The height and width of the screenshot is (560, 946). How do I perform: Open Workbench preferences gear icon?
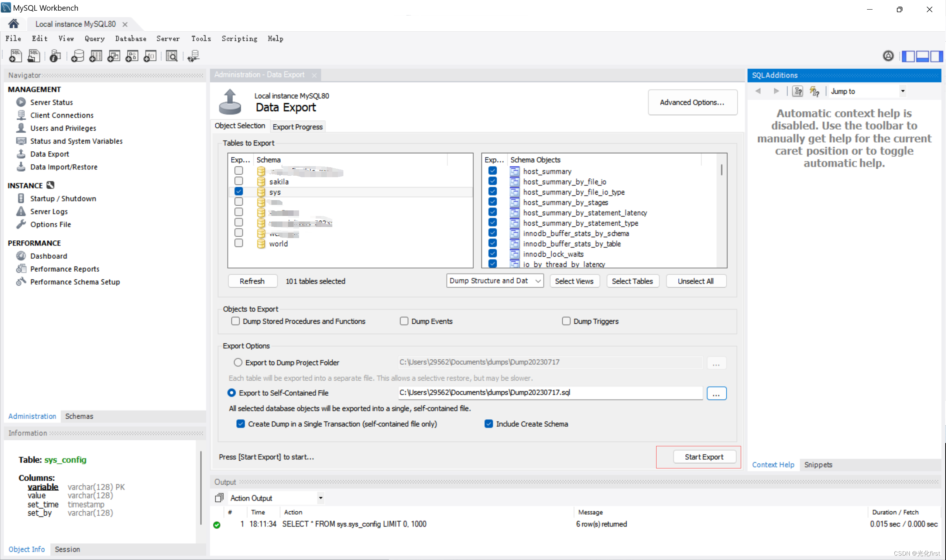(x=888, y=56)
